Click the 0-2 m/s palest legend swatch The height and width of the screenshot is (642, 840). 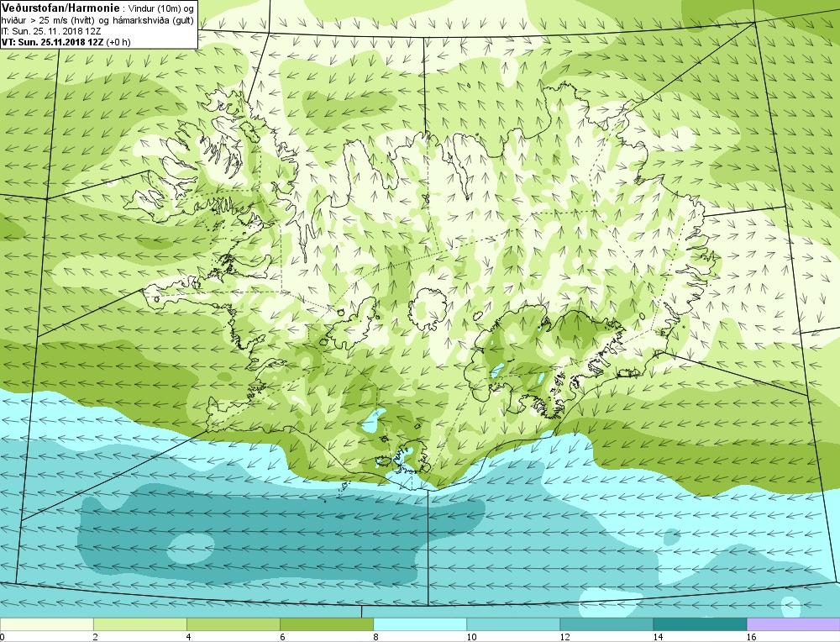(46, 624)
